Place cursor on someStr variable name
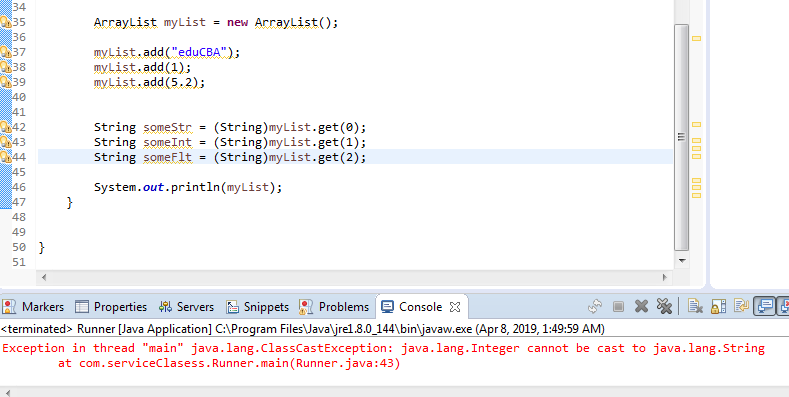Screen dimensions: 789x397 click(x=168, y=127)
